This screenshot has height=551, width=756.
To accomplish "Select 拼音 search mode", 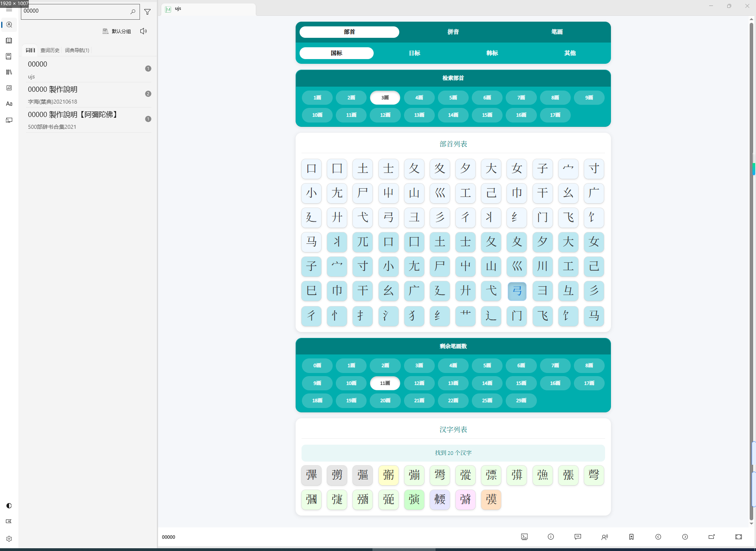I will coord(453,32).
